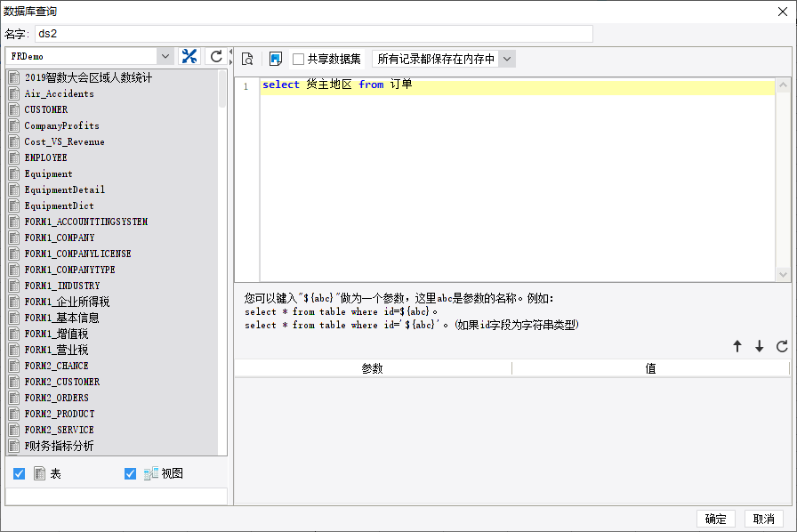
Task: Move parameter up arrow
Action: click(737, 346)
